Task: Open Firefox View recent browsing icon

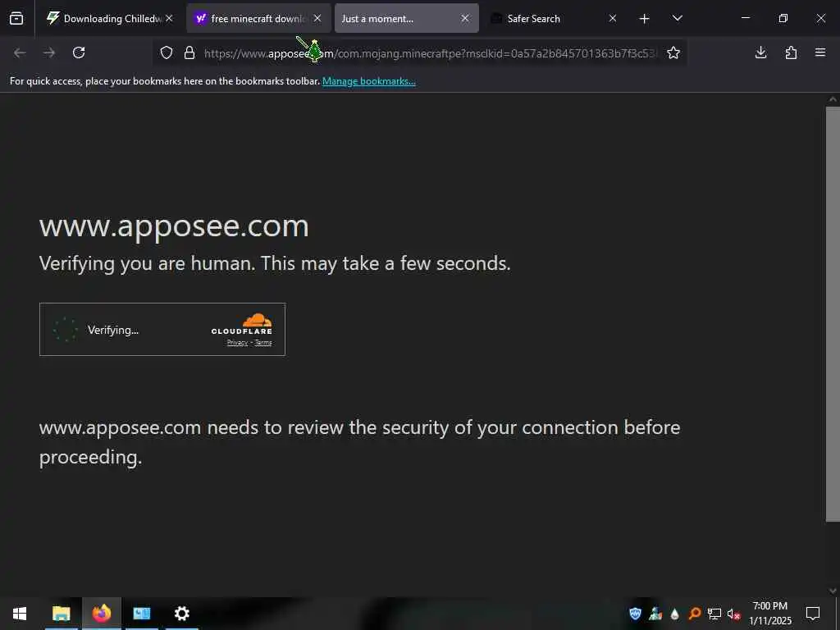Action: pyautogui.click(x=16, y=19)
